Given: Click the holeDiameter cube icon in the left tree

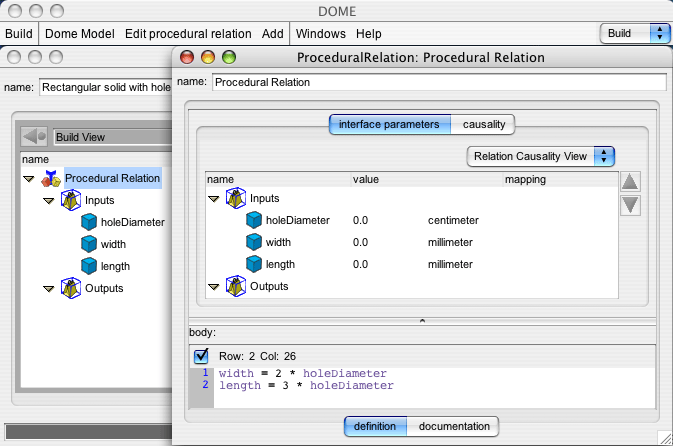Looking at the screenshot, I should pos(89,222).
